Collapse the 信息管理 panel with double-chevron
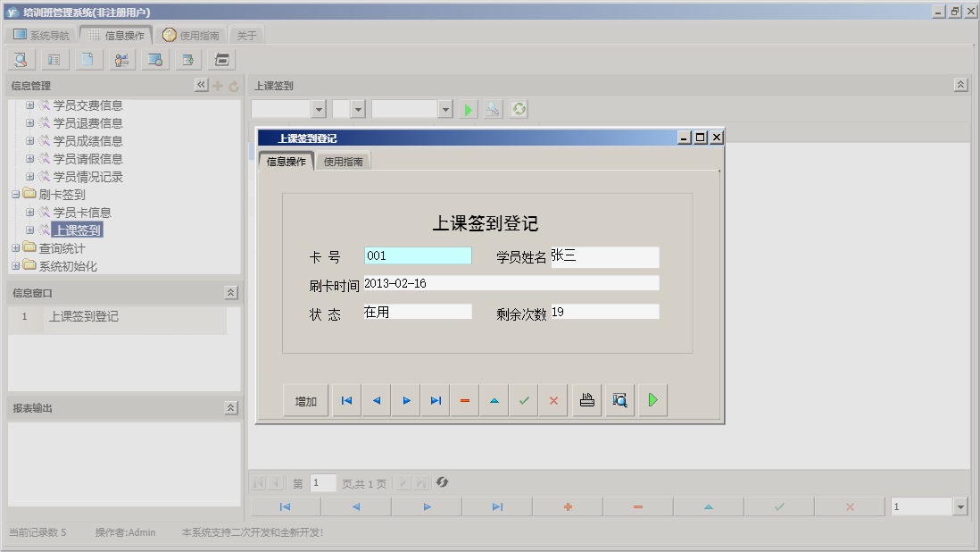980x552 pixels. tap(201, 84)
